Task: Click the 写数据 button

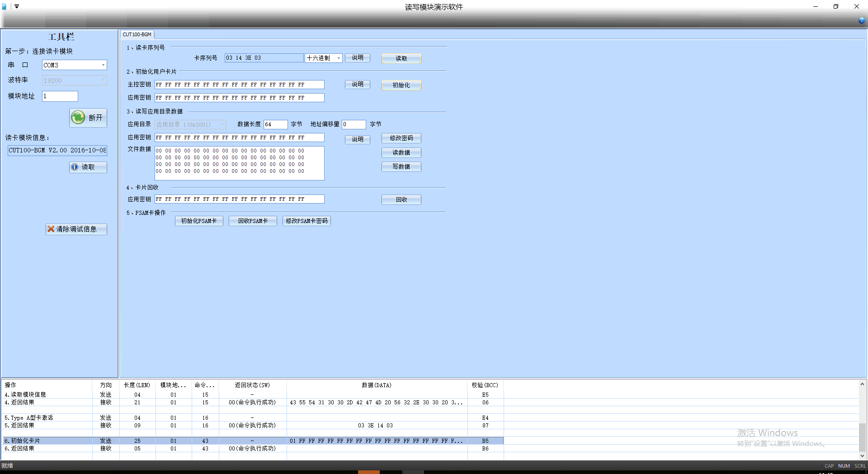Action: (x=401, y=167)
